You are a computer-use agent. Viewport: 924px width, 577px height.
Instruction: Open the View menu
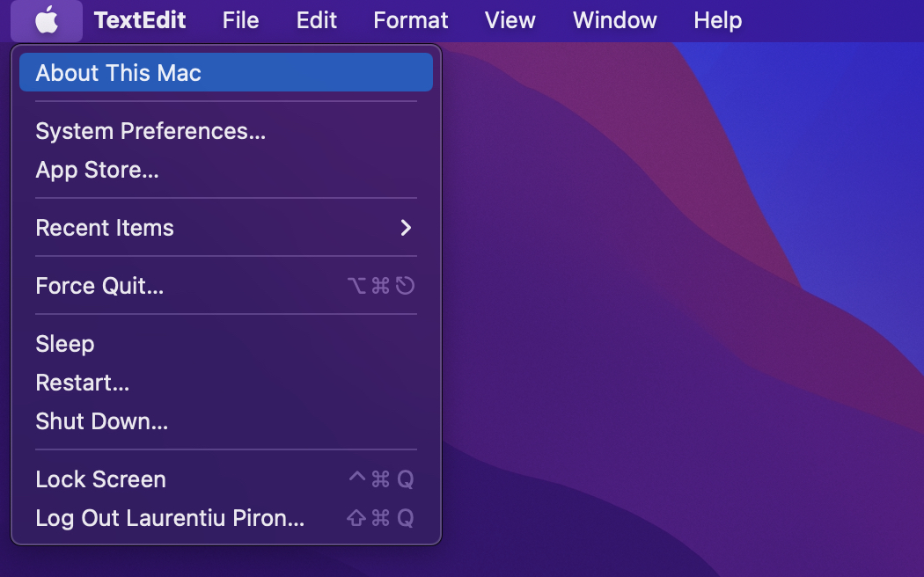(510, 20)
